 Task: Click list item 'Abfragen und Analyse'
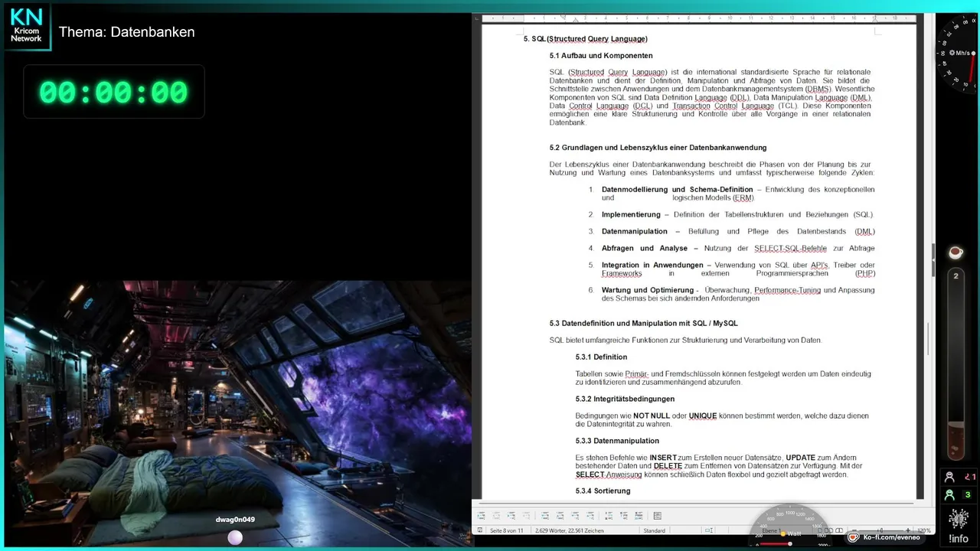[x=645, y=248]
